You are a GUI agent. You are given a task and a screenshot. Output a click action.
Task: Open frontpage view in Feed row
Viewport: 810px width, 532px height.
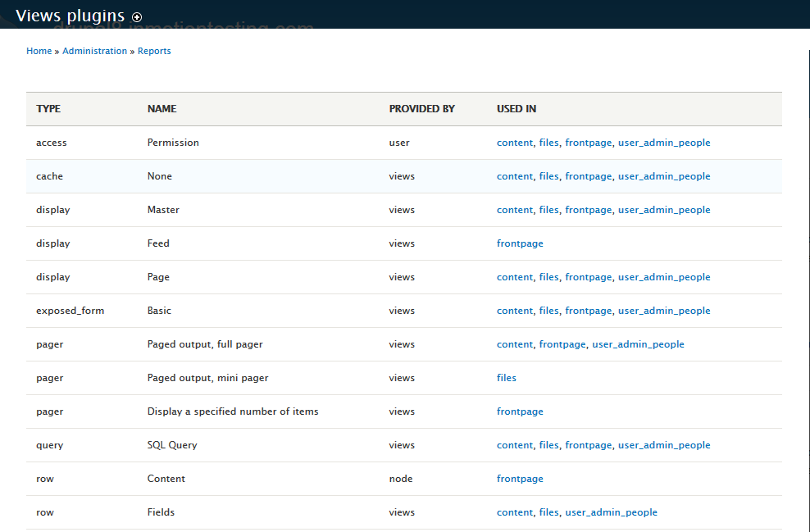coord(520,243)
